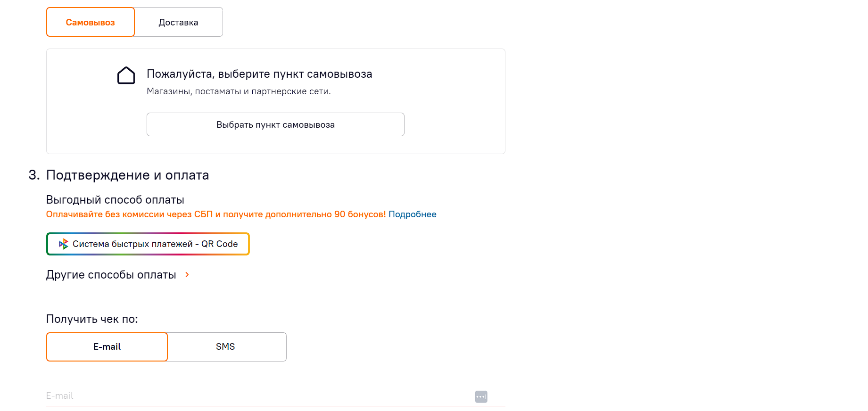Click the Выгодный способ оплаты label
The height and width of the screenshot is (411, 868).
click(x=115, y=200)
